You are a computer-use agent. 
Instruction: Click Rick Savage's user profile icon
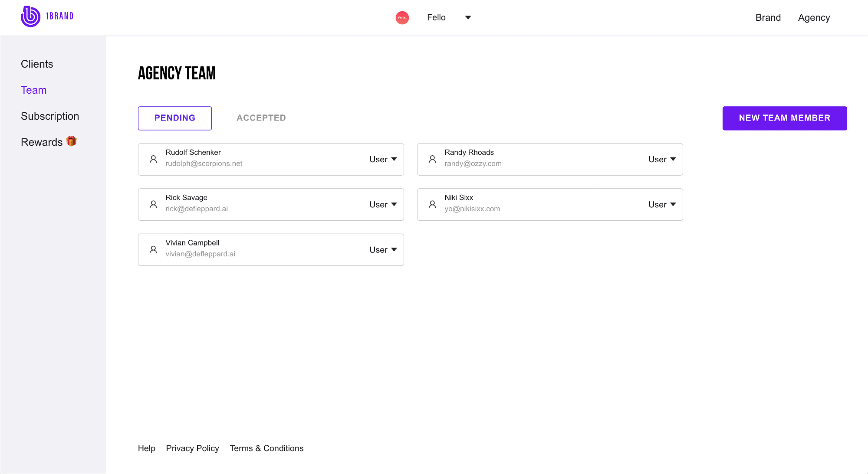(x=153, y=204)
